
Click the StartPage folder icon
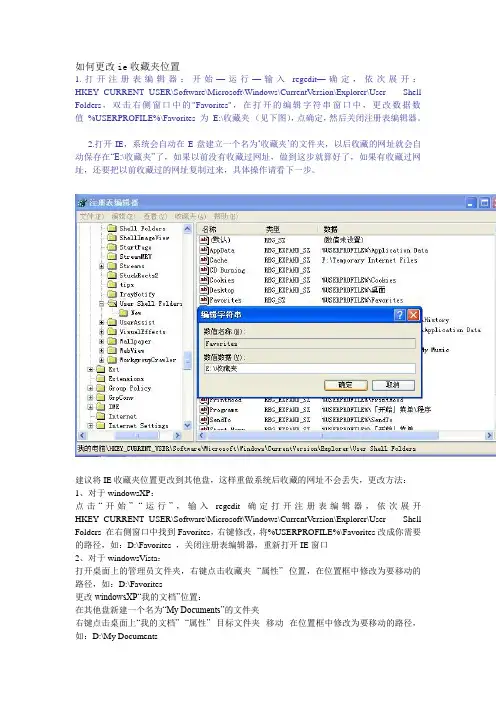click(x=112, y=247)
